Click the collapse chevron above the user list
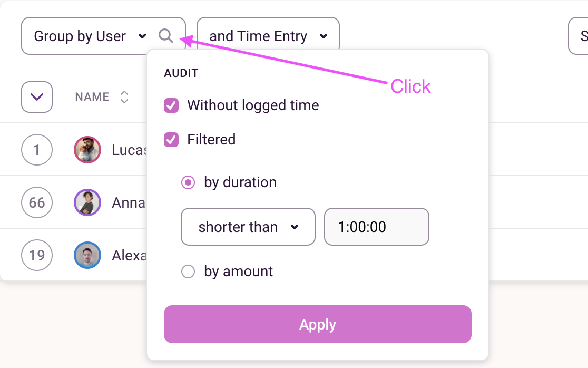 click(36, 97)
